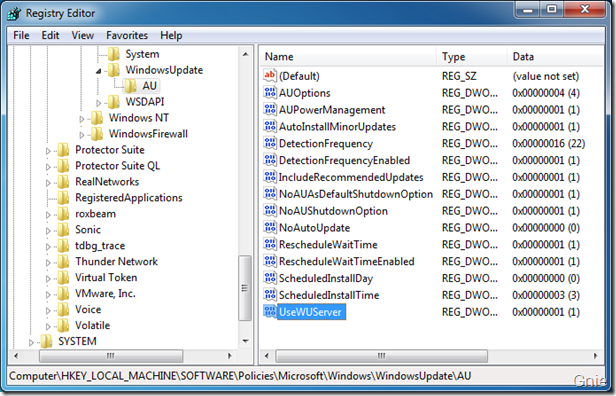Image resolution: width=616 pixels, height=396 pixels.
Task: Sort values by the Data column header
Action: click(x=555, y=57)
